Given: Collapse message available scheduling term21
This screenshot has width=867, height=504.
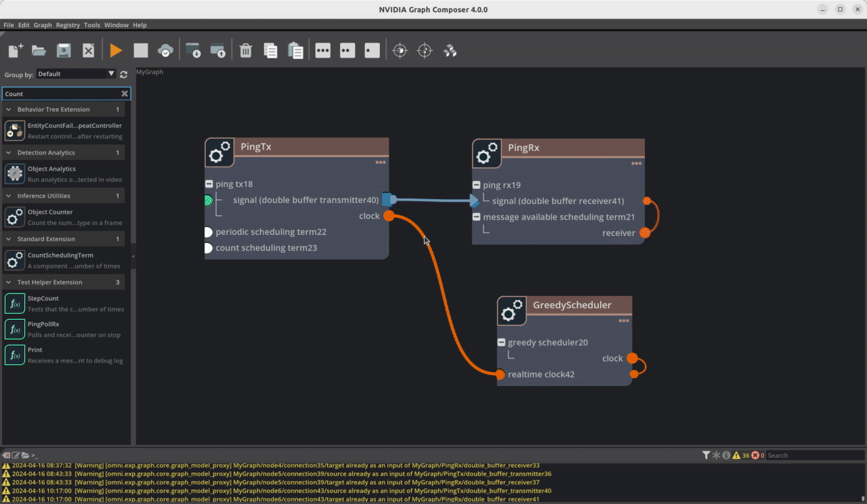Looking at the screenshot, I should pyautogui.click(x=478, y=217).
